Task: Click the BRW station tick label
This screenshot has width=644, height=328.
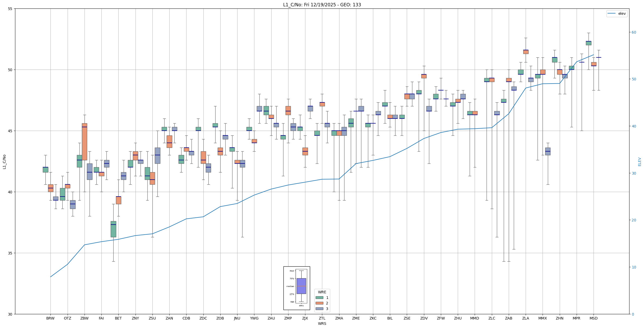Action: [50, 318]
